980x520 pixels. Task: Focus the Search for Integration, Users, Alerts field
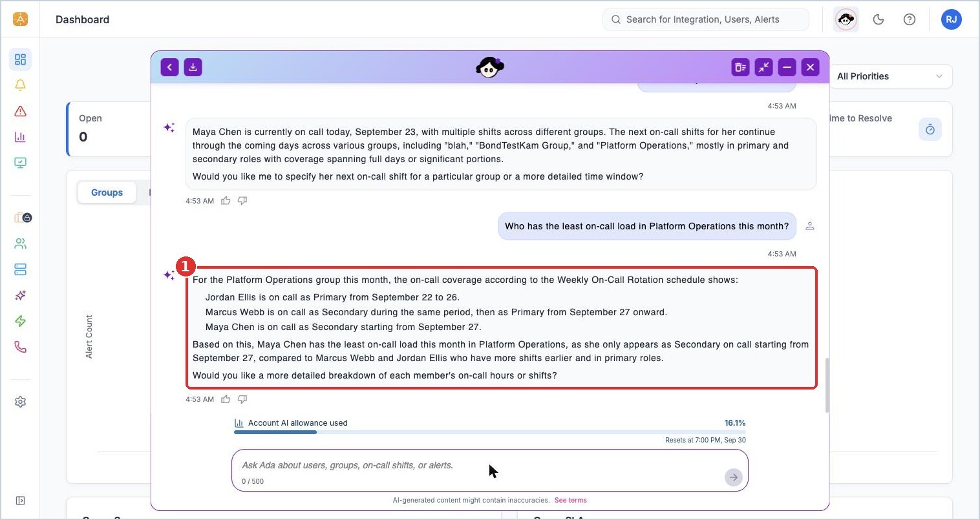click(706, 19)
